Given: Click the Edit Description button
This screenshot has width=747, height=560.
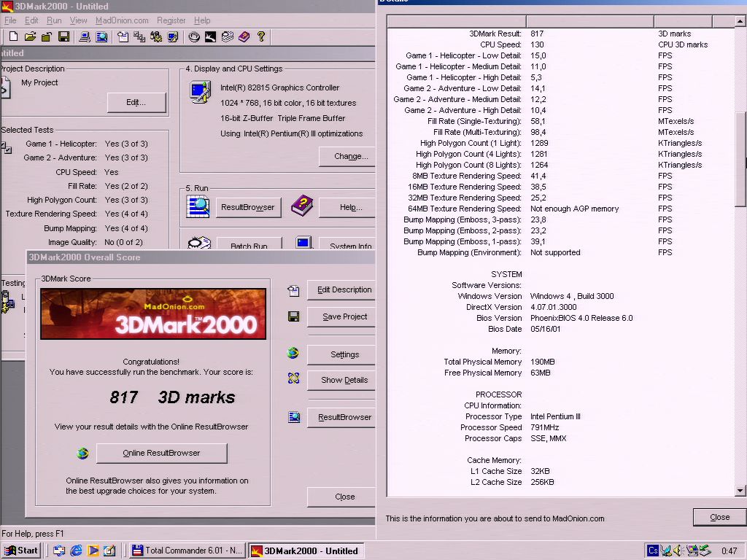Looking at the screenshot, I should [x=341, y=289].
